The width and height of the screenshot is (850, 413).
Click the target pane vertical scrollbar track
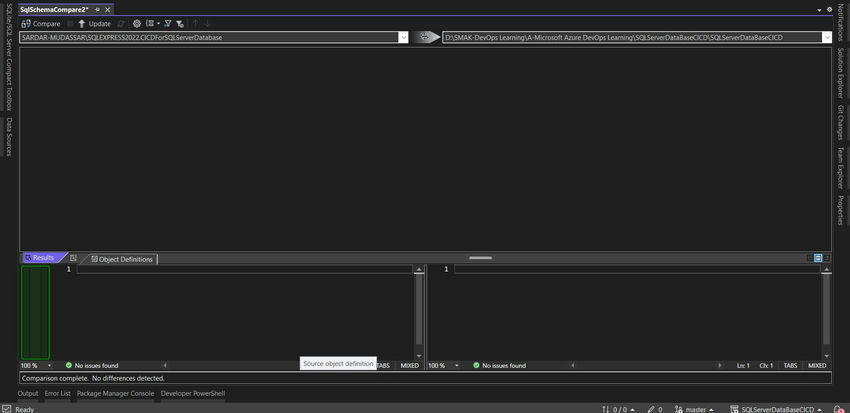click(826, 312)
